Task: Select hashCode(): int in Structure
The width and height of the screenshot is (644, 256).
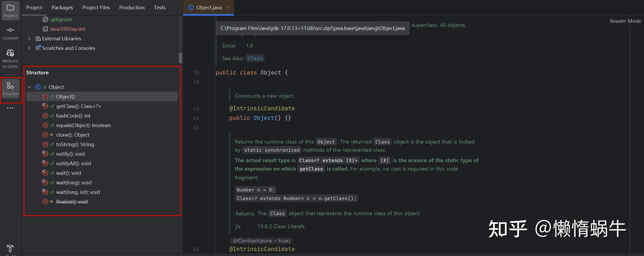Action: click(73, 116)
